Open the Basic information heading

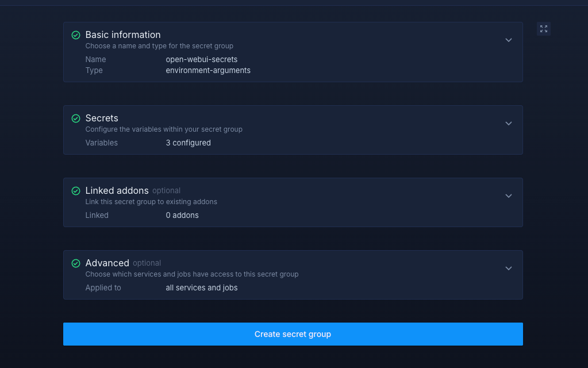point(123,35)
